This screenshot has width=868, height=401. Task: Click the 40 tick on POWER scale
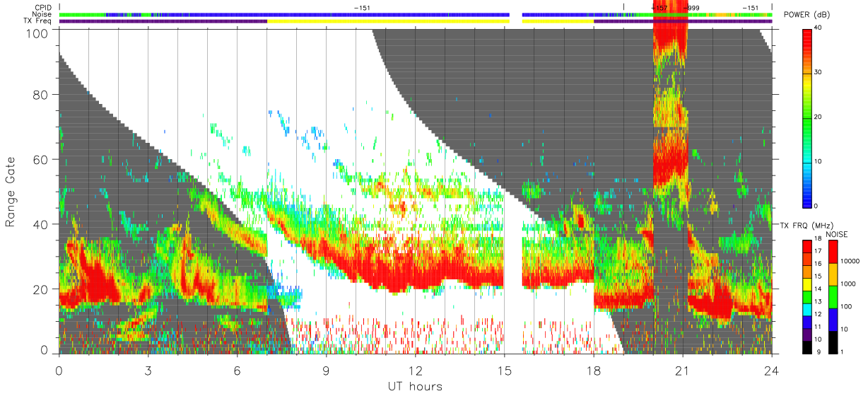coord(819,28)
